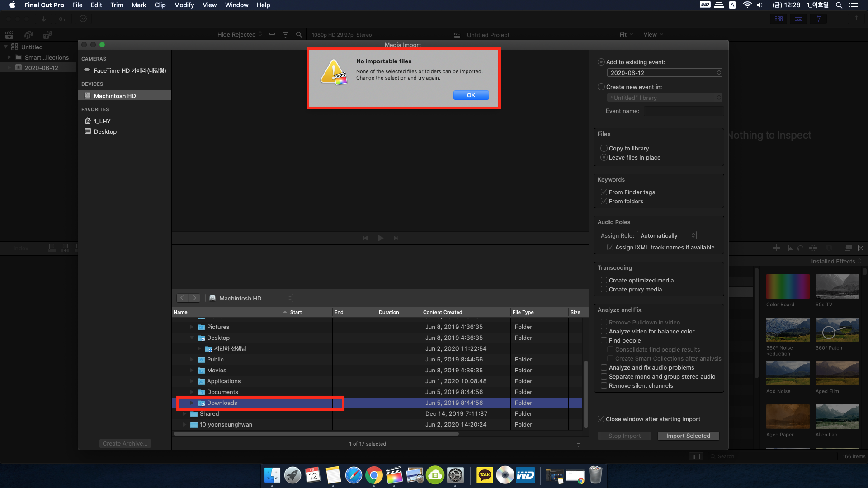Select FaceTime HD camera in sidebar
The height and width of the screenshot is (488, 868).
[x=125, y=70]
